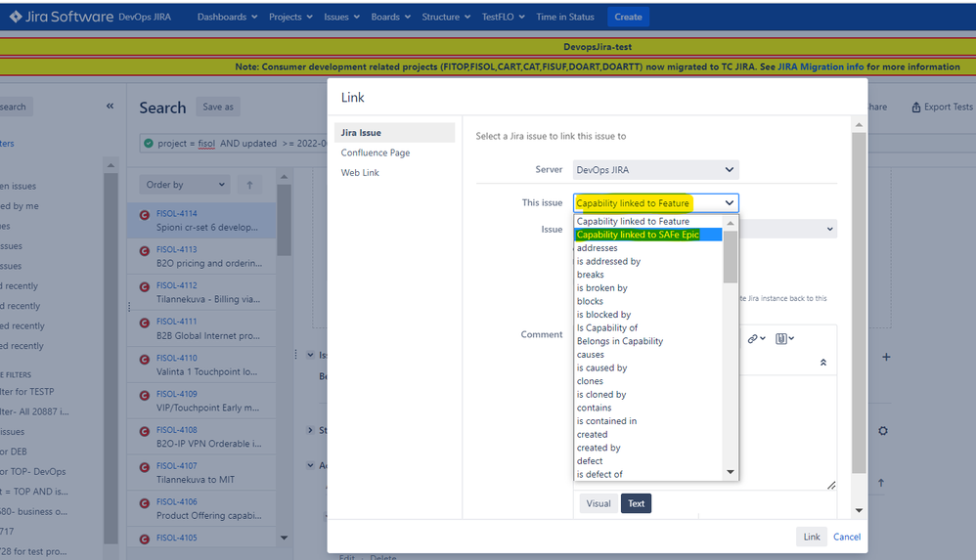Switch comment editor to Visual mode

(x=599, y=503)
